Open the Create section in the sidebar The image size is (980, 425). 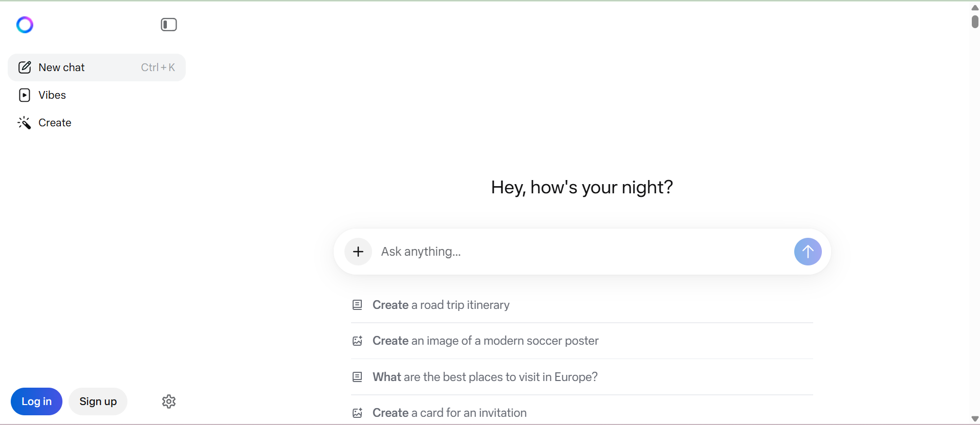coord(97,123)
